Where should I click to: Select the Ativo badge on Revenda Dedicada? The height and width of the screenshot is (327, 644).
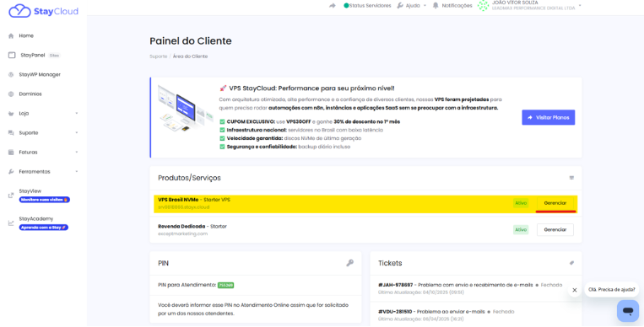[521, 230]
